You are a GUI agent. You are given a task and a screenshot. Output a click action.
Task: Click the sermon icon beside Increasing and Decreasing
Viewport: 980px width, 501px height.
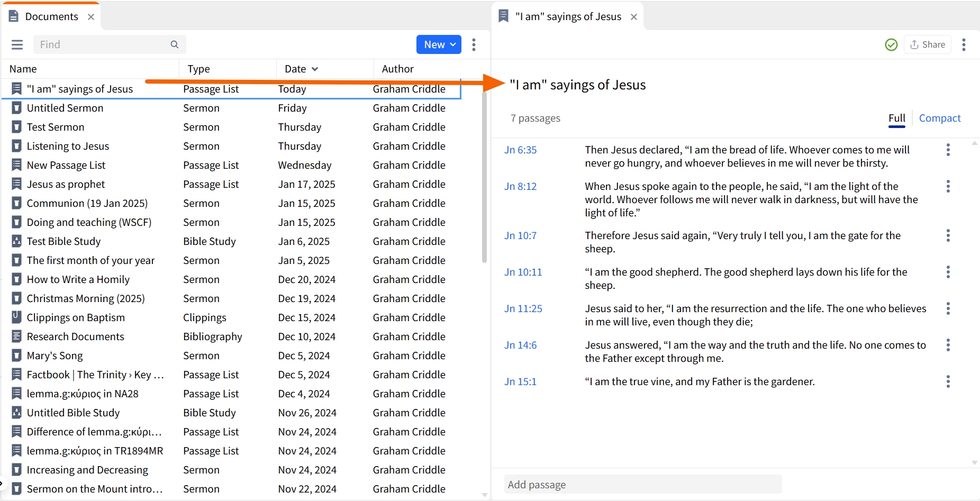point(17,470)
